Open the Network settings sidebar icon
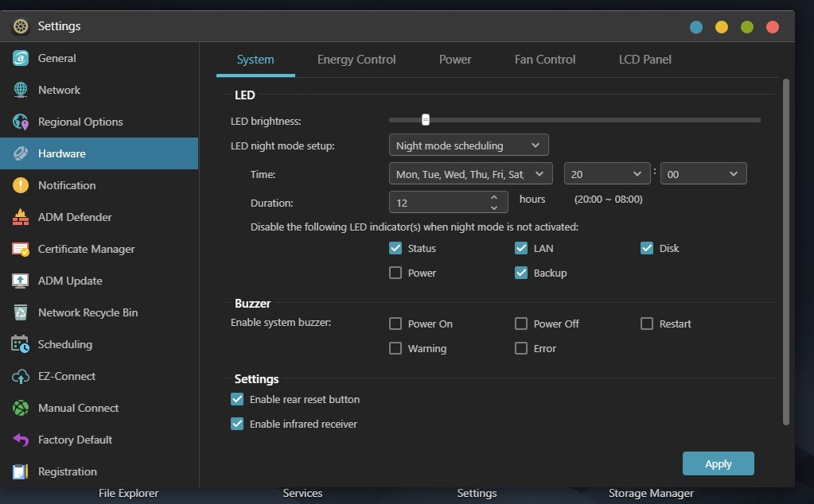814x504 pixels. (19, 90)
